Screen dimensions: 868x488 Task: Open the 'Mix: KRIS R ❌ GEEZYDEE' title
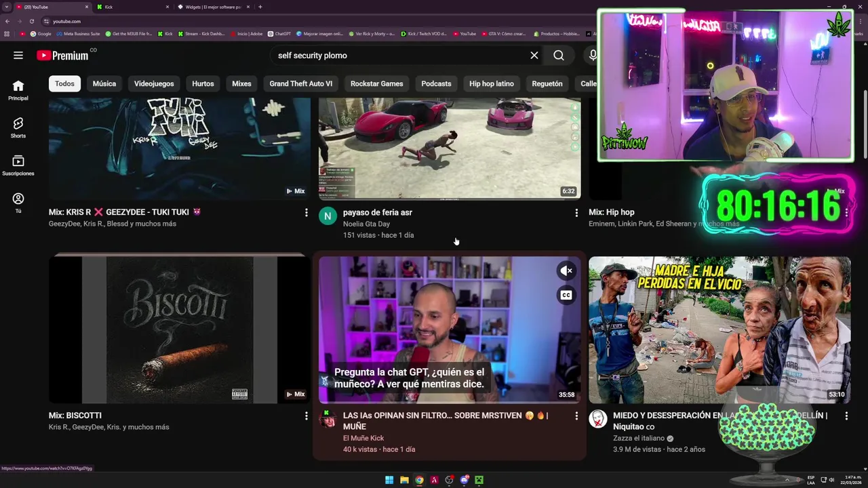125,212
